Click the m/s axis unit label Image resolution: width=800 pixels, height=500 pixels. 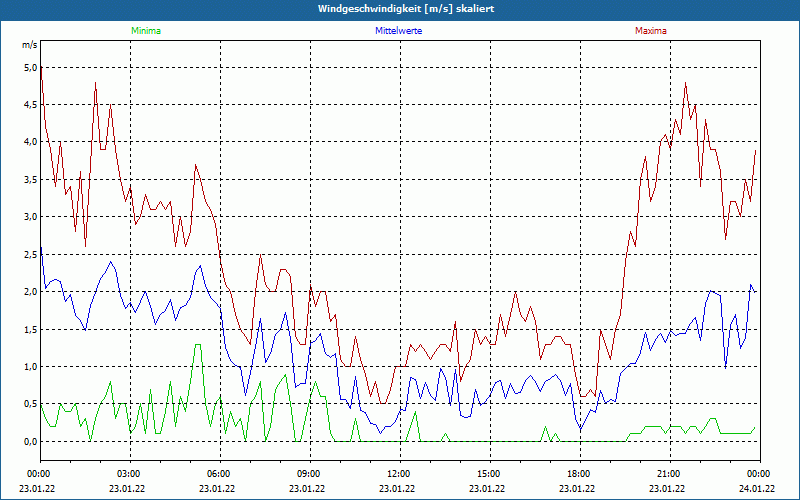pyautogui.click(x=30, y=45)
